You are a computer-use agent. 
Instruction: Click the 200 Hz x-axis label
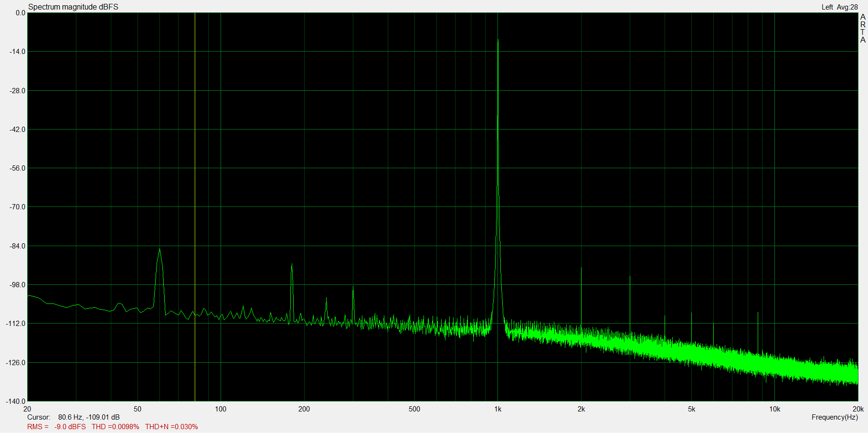coord(304,409)
